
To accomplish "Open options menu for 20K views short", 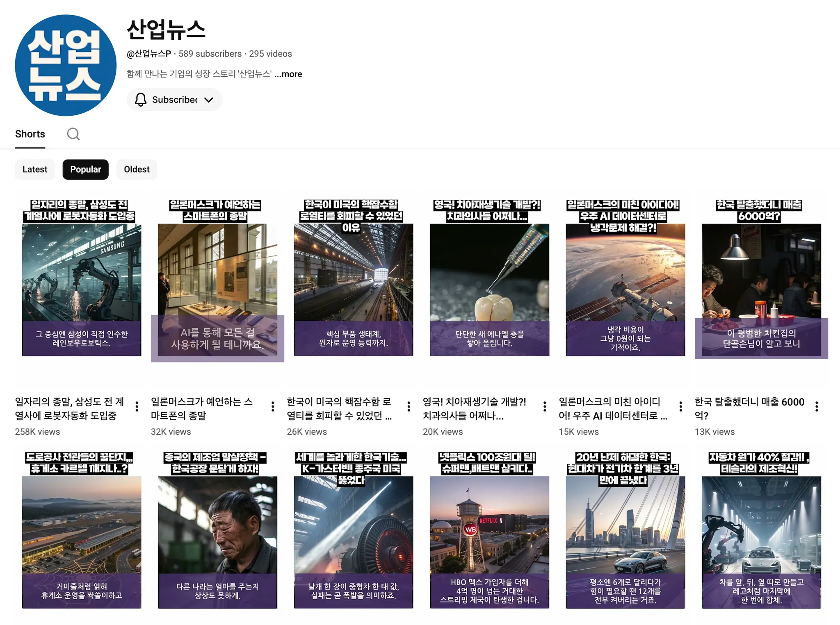I will [545, 406].
